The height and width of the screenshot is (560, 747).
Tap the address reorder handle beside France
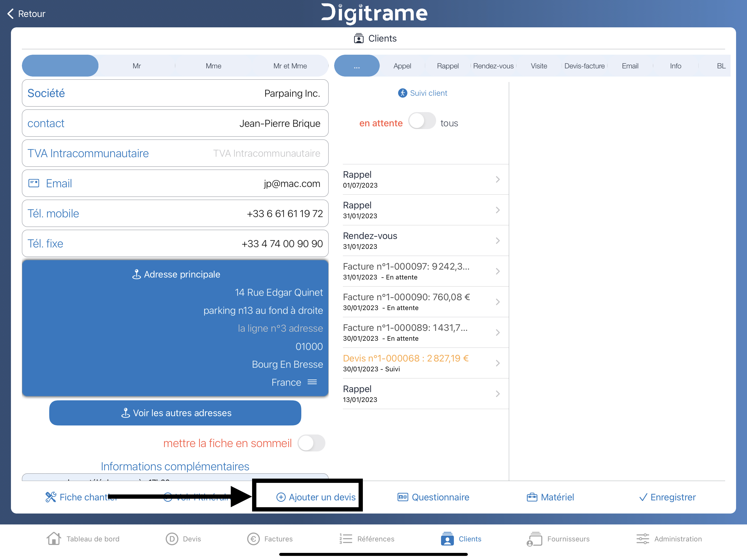tap(312, 382)
